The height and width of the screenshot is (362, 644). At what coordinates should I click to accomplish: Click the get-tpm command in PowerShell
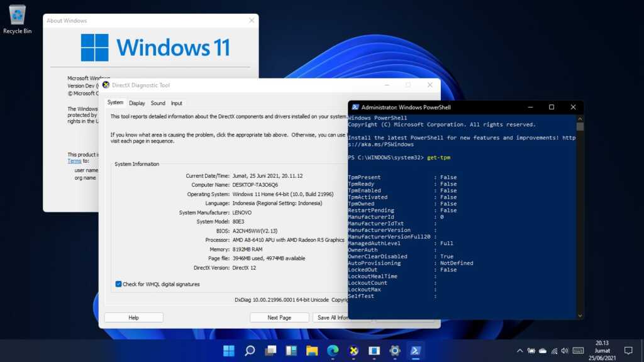(438, 158)
